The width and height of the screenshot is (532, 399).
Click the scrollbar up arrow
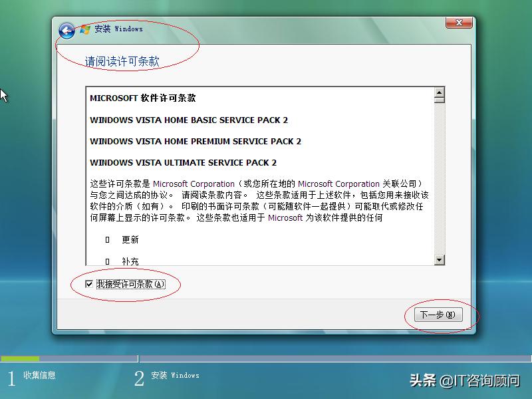(440, 94)
